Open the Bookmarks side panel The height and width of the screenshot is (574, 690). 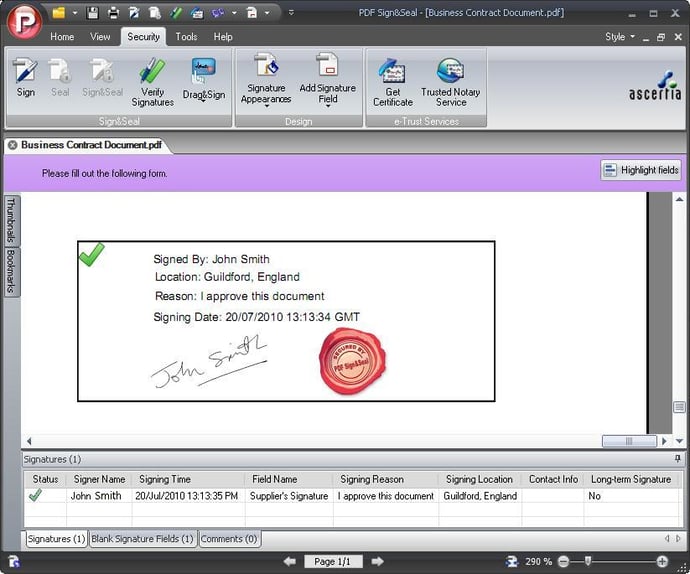pos(11,271)
